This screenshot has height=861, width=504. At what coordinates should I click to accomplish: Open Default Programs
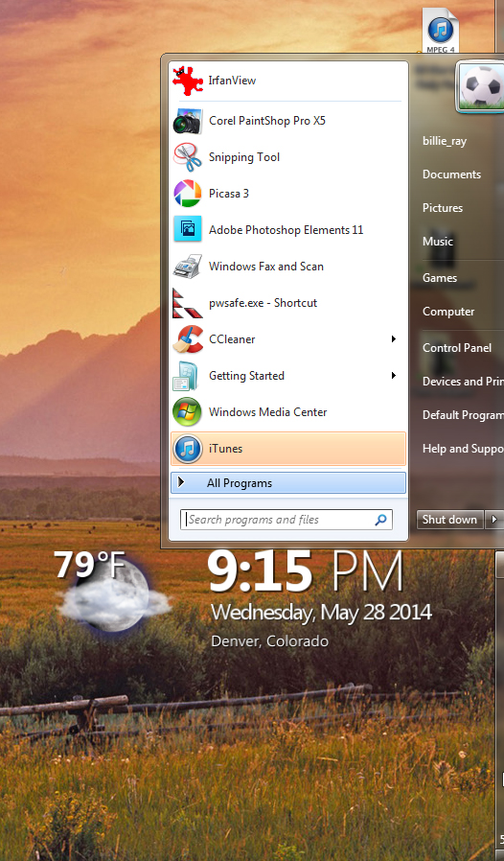coord(463,415)
